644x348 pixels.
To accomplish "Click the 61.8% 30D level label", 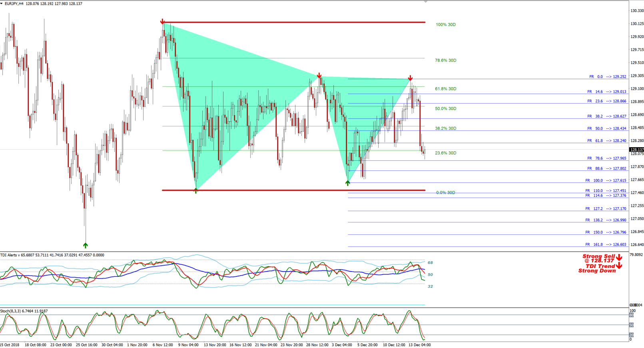I will click(x=446, y=89).
